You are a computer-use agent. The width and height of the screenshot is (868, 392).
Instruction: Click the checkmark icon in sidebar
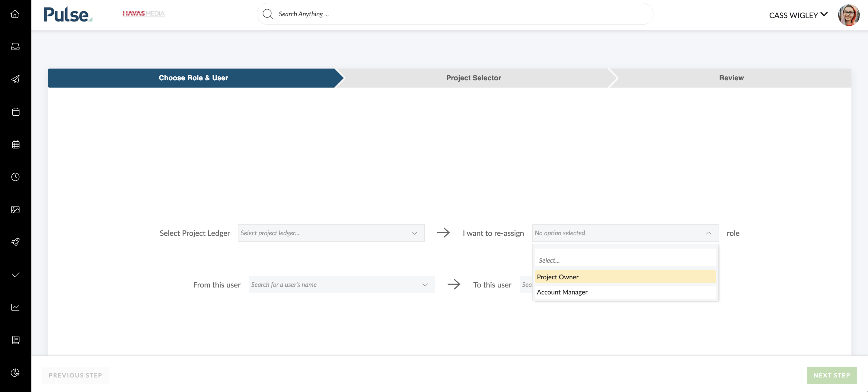[15, 275]
